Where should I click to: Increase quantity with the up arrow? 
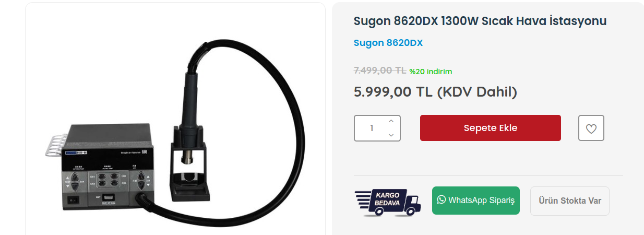pyautogui.click(x=391, y=121)
